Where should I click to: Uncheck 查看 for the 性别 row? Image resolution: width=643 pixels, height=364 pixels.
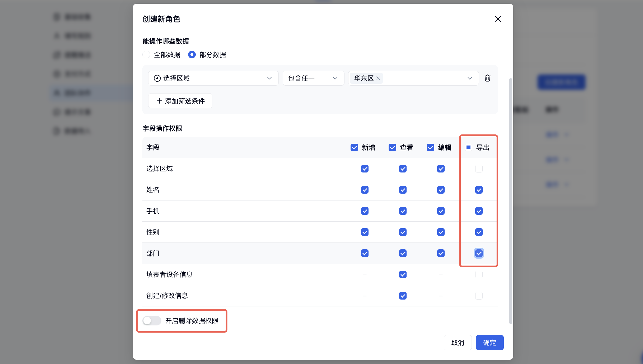point(403,232)
